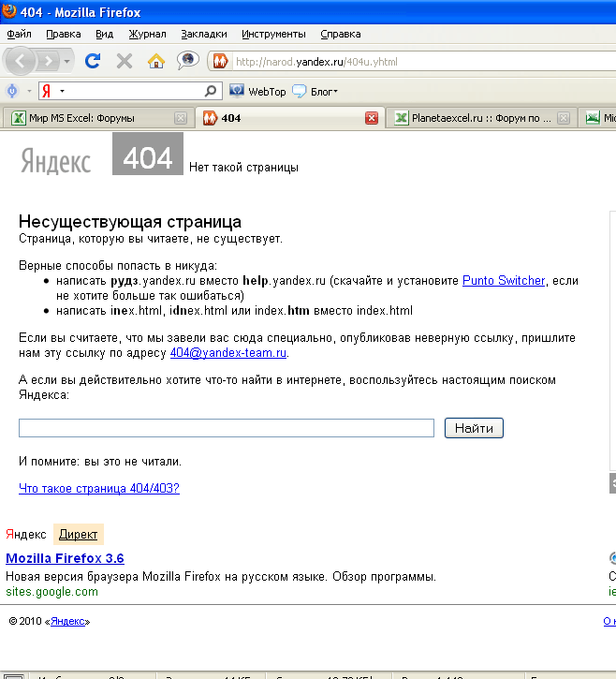Click the Narod site icon in address bar
616x679 pixels.
220,61
